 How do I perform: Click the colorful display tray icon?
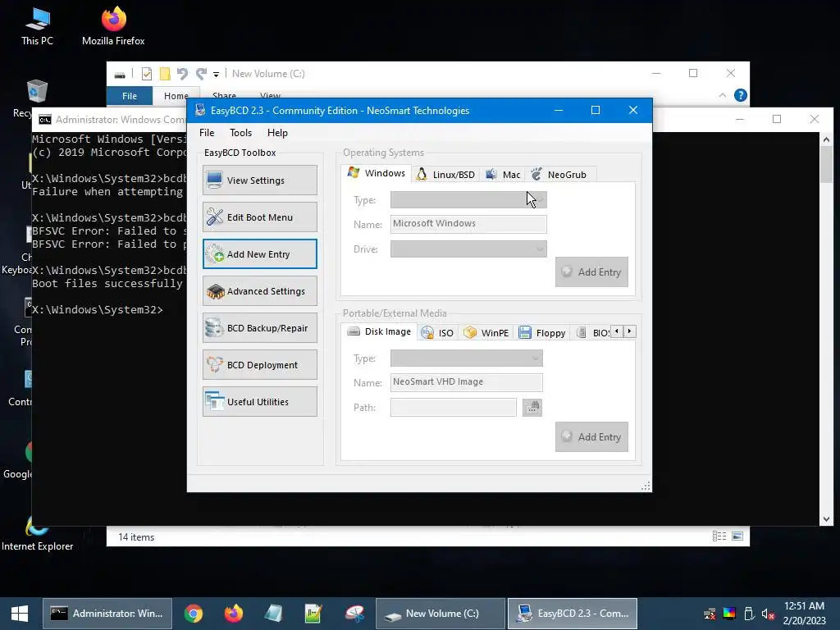729,614
